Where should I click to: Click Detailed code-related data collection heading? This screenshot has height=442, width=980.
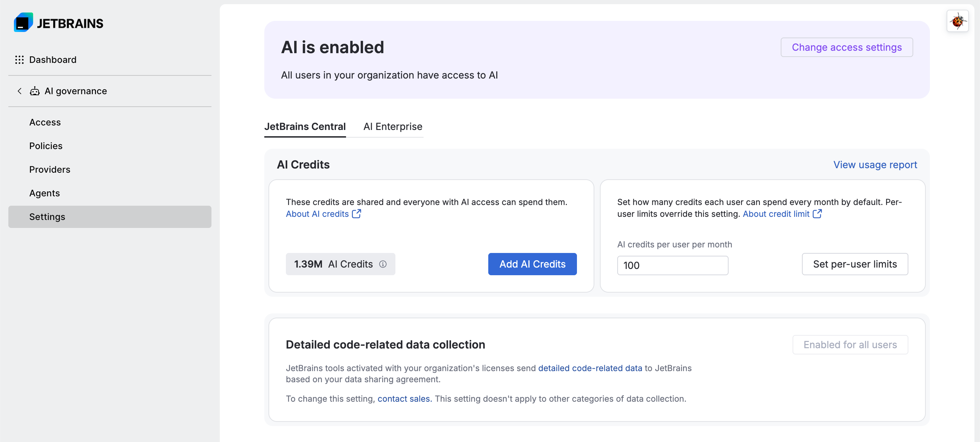click(385, 345)
